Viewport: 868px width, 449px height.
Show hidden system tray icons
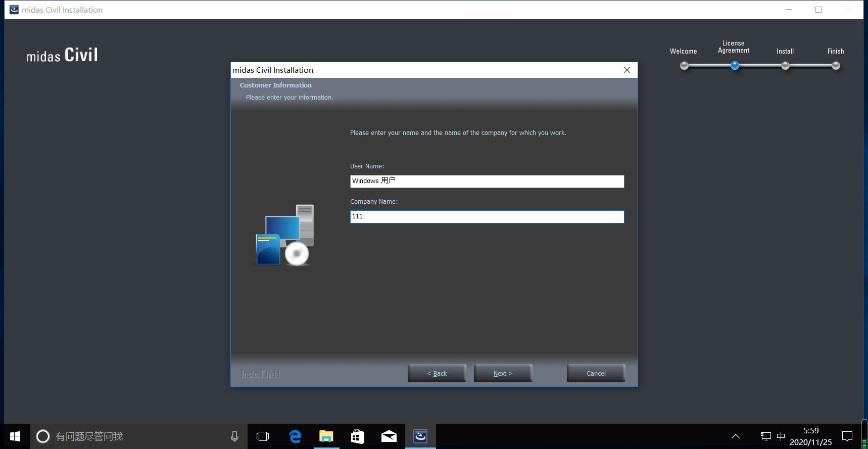click(736, 436)
